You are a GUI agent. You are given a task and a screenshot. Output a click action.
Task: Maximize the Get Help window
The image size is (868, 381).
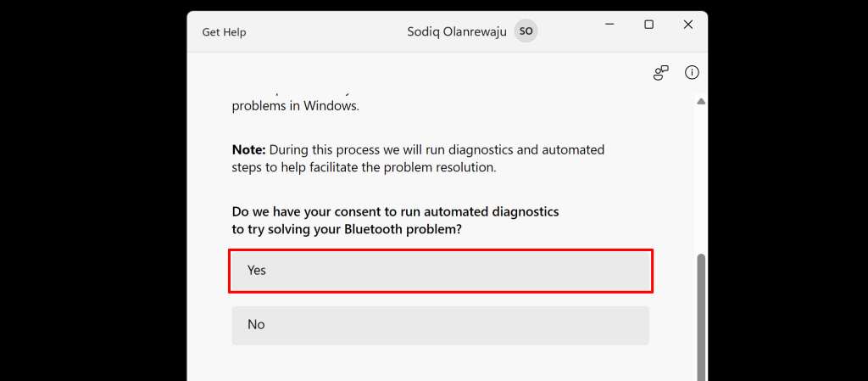(x=648, y=25)
